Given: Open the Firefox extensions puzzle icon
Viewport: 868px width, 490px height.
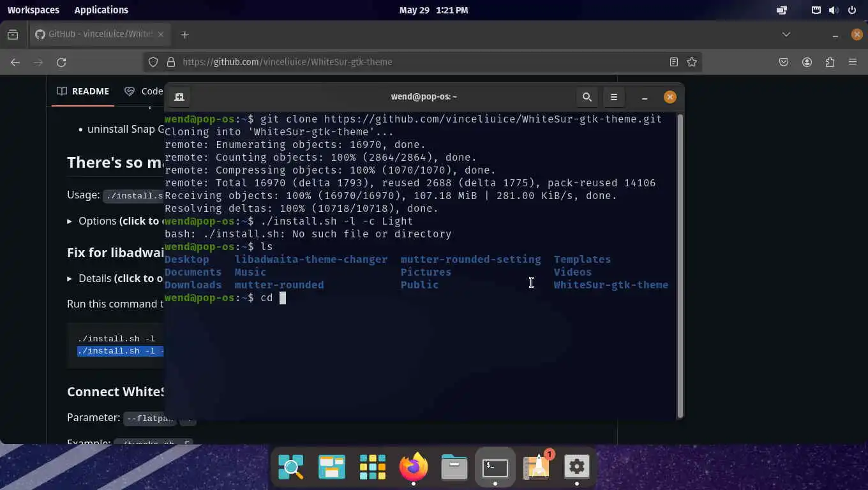Looking at the screenshot, I should tap(830, 62).
